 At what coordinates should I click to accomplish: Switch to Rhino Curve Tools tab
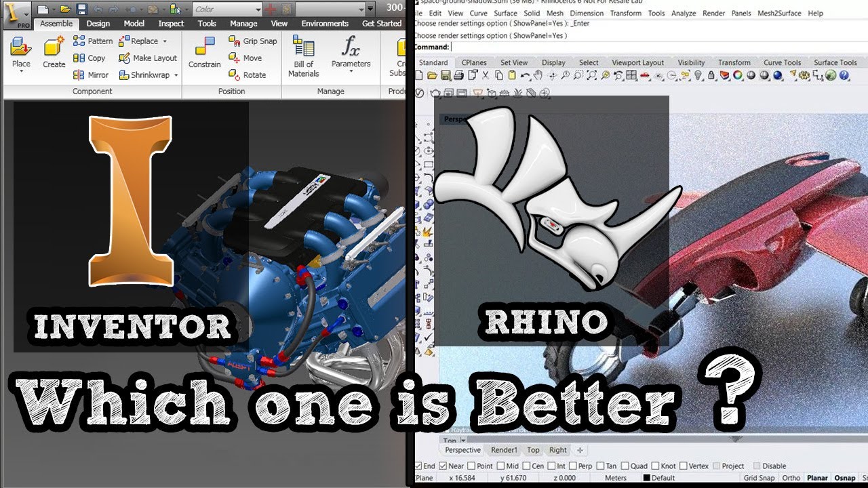(x=782, y=62)
